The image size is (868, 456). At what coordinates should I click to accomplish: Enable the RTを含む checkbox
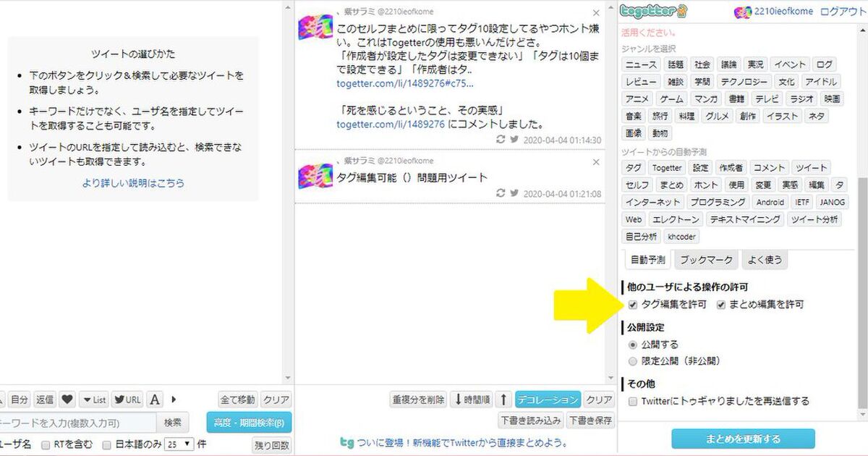(46, 444)
